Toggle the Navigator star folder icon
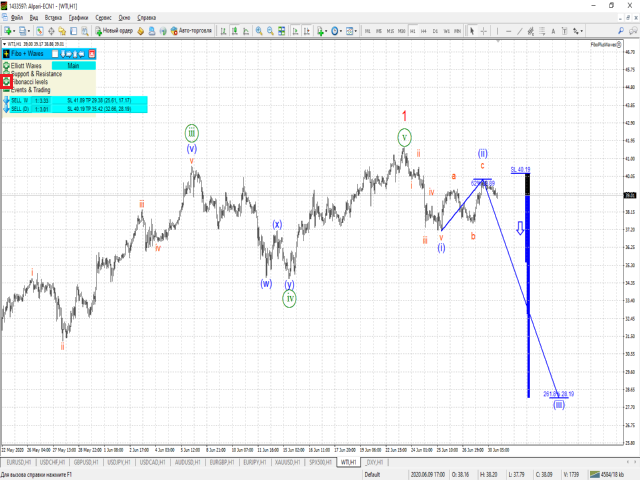This screenshot has width=640, height=480. tap(62, 31)
